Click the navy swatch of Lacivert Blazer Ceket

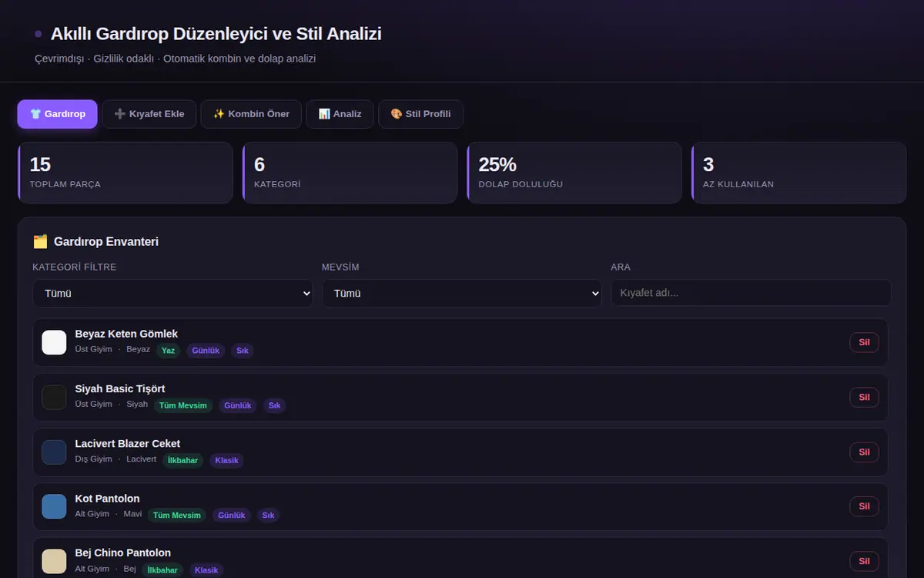(54, 452)
